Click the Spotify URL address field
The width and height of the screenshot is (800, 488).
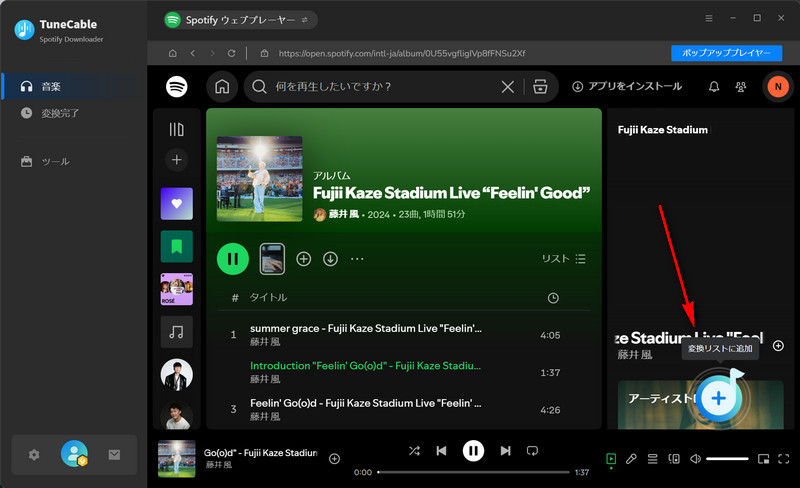402,53
